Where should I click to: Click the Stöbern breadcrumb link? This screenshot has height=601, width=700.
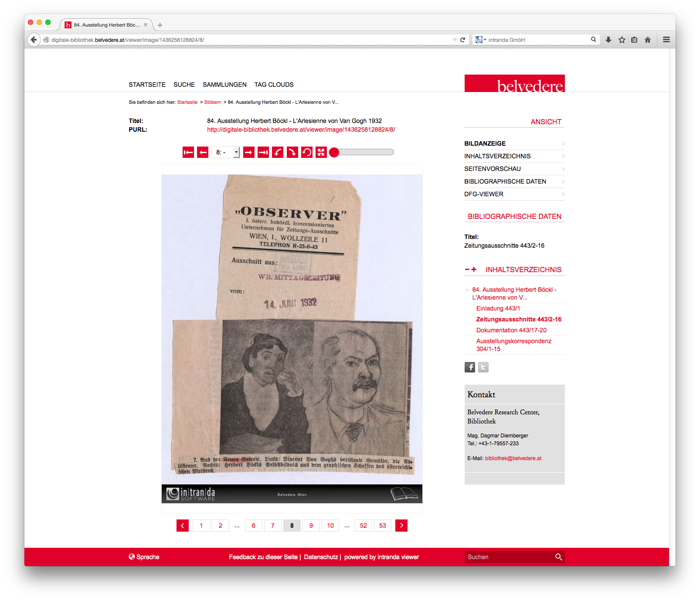pos(213,102)
